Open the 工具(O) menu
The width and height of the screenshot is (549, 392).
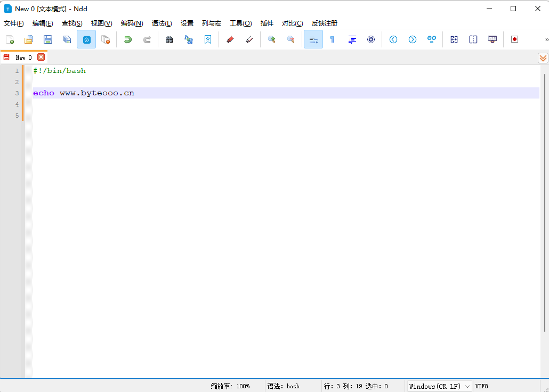tap(240, 23)
